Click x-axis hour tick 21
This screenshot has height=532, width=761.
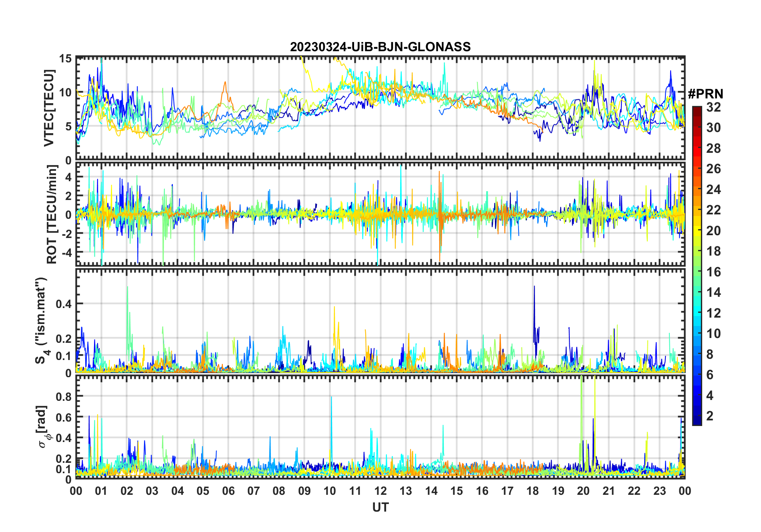pyautogui.click(x=609, y=491)
